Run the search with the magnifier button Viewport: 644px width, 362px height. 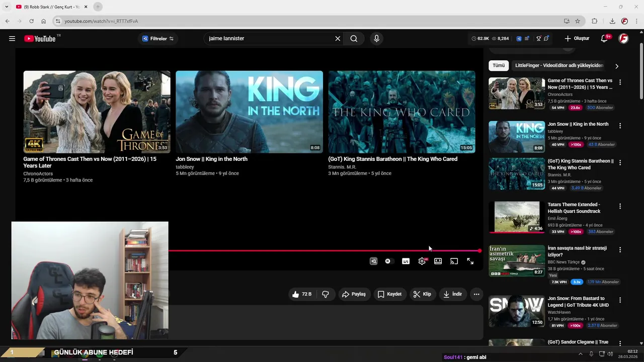[x=354, y=39]
